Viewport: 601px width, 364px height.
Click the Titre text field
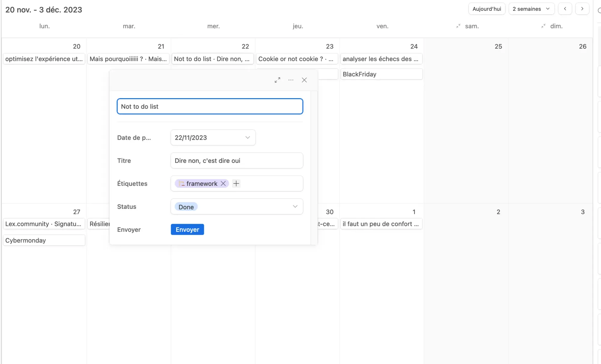(x=236, y=161)
